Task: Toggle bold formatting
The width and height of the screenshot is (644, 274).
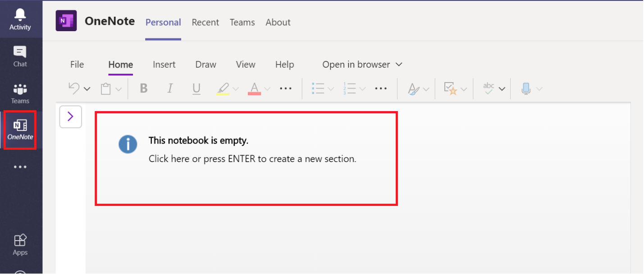Action: point(144,88)
